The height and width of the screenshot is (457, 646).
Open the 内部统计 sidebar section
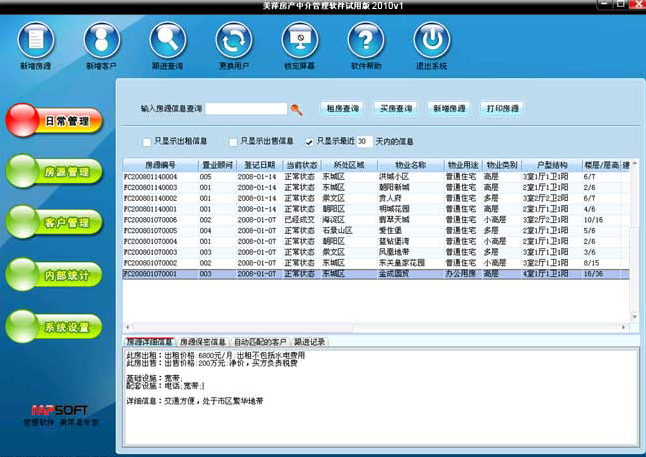coord(54,274)
